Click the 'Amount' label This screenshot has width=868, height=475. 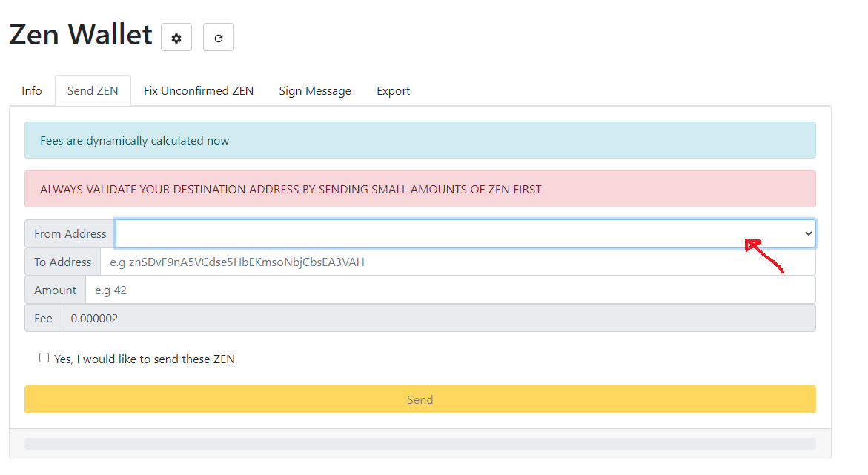pyautogui.click(x=56, y=290)
